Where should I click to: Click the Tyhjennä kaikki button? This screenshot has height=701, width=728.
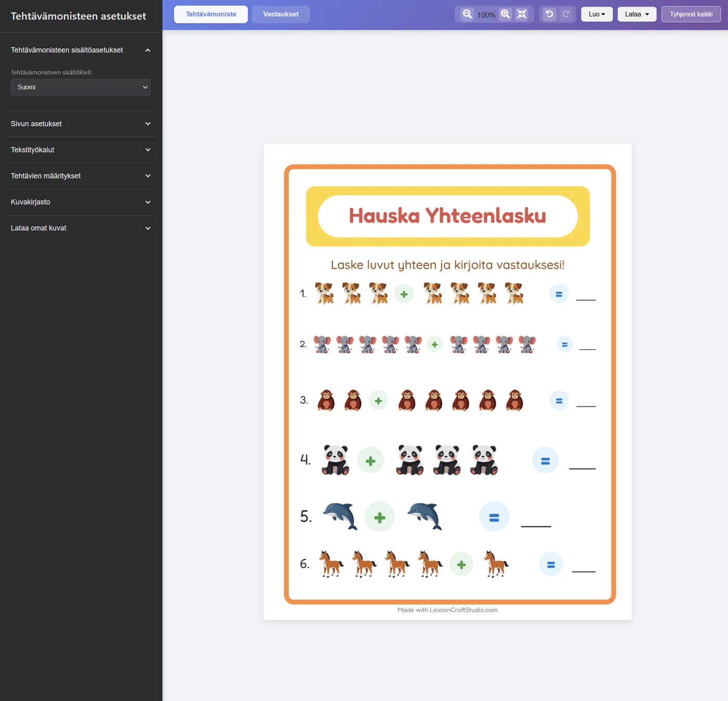tap(691, 14)
